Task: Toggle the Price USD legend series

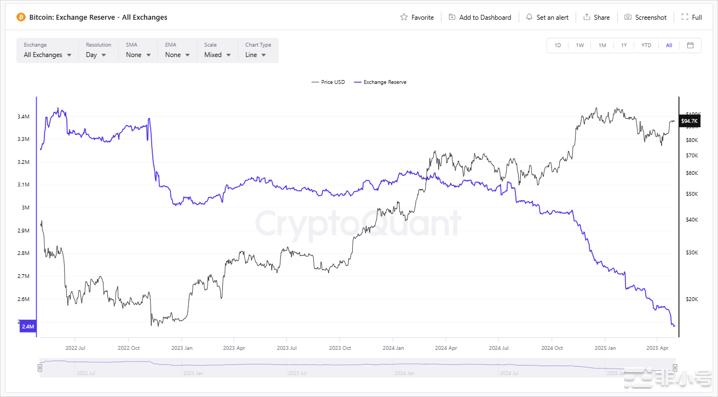Action: [x=328, y=82]
